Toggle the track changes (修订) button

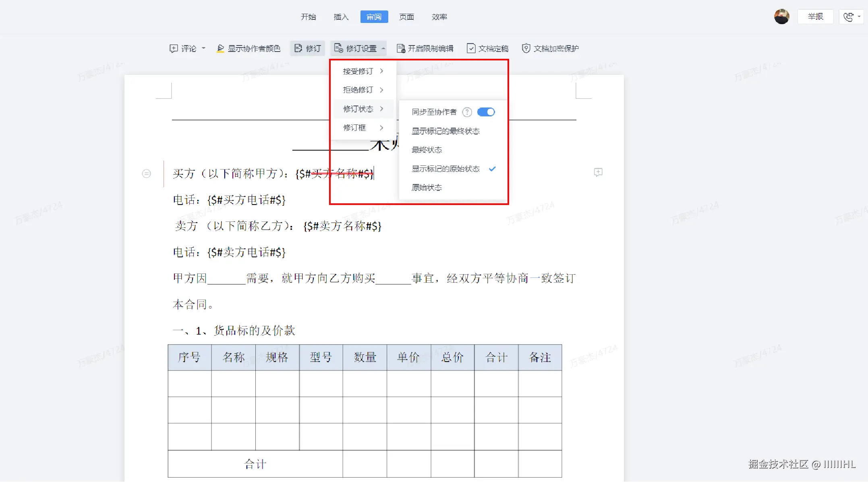(307, 49)
